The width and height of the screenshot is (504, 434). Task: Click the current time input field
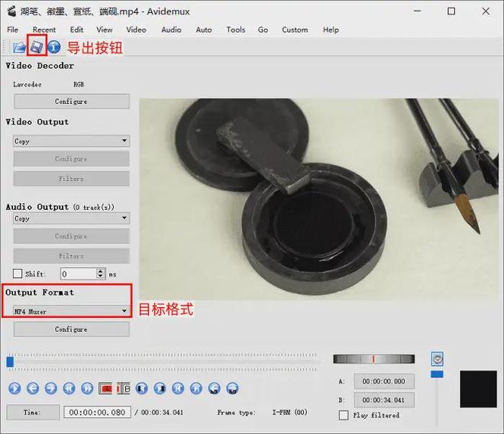(97, 412)
